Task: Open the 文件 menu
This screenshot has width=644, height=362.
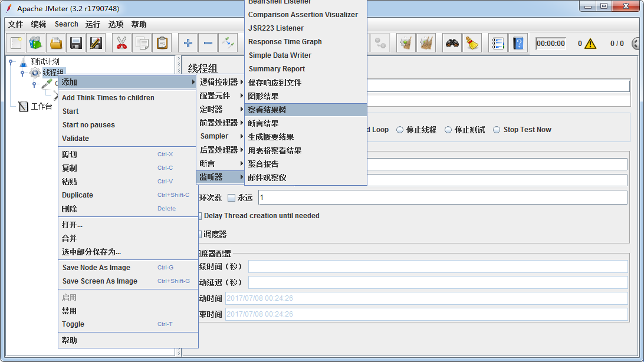Action: [15, 24]
